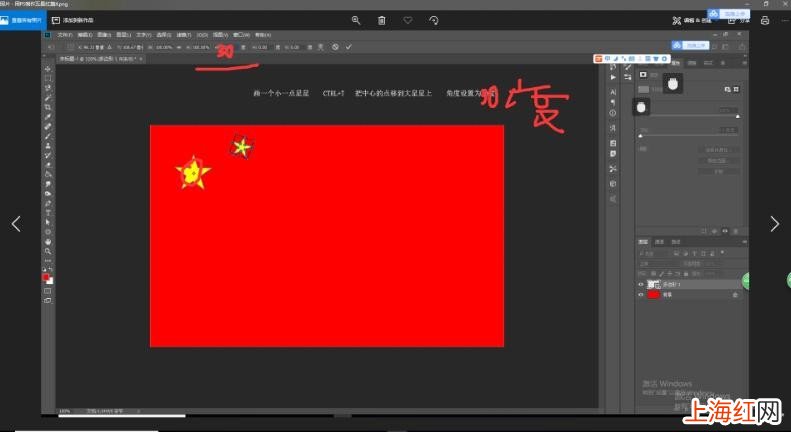Select the Rectangular Marquee tool

[x=48, y=78]
